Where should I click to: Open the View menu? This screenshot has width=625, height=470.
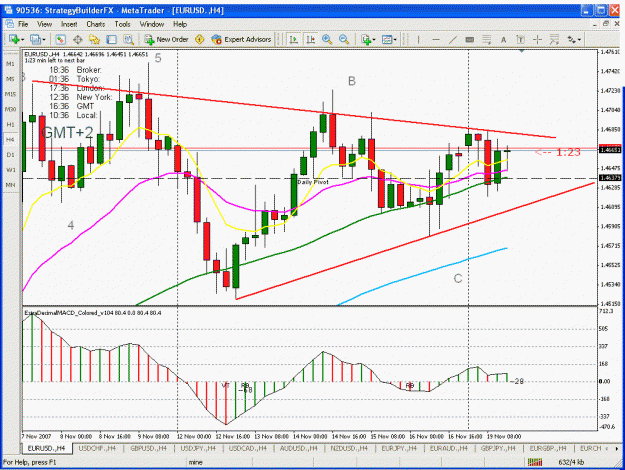45,24
